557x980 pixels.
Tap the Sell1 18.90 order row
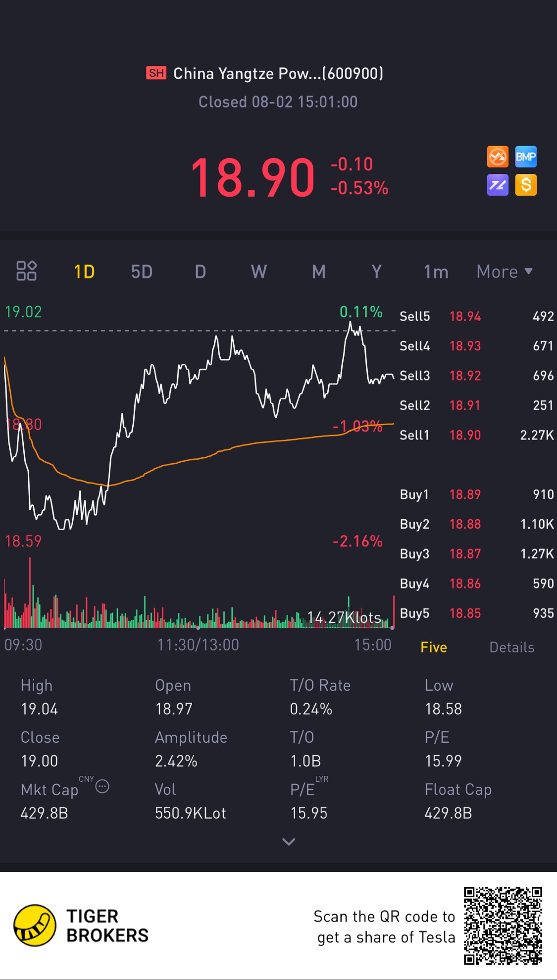pos(477,435)
